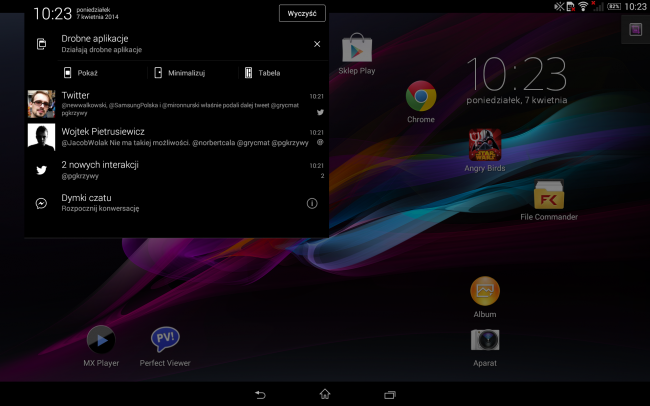The width and height of the screenshot is (650, 406).
Task: Open Angry Birds Star Wars game
Action: point(485,150)
